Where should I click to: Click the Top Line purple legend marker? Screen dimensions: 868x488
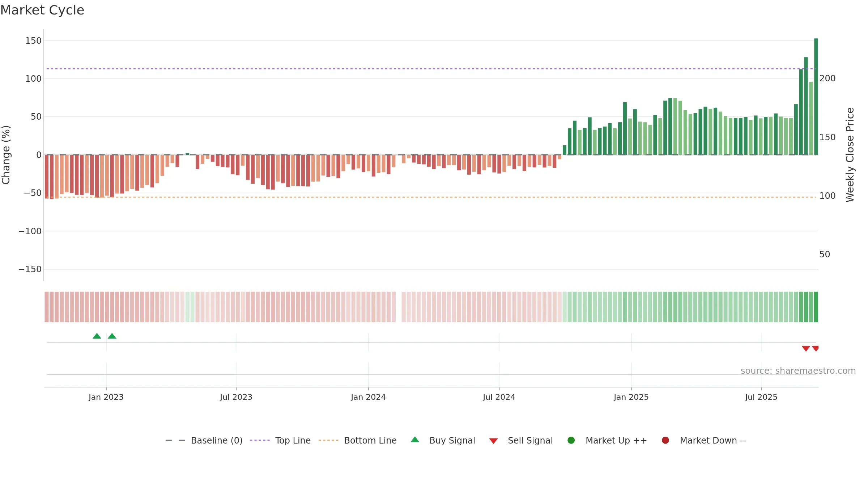pyautogui.click(x=260, y=440)
